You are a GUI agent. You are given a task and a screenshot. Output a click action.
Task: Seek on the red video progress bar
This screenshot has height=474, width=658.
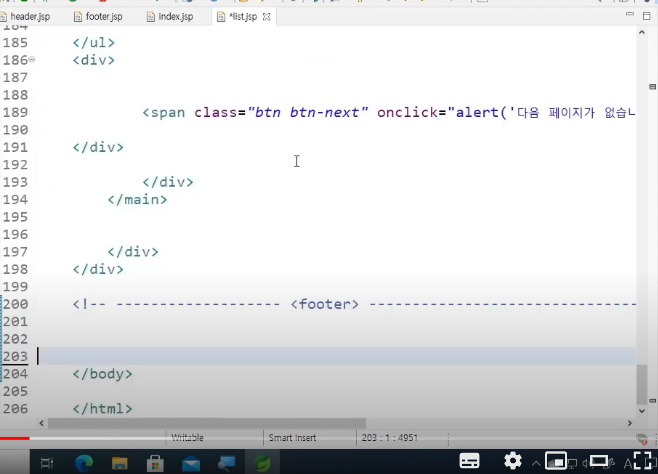(15, 438)
